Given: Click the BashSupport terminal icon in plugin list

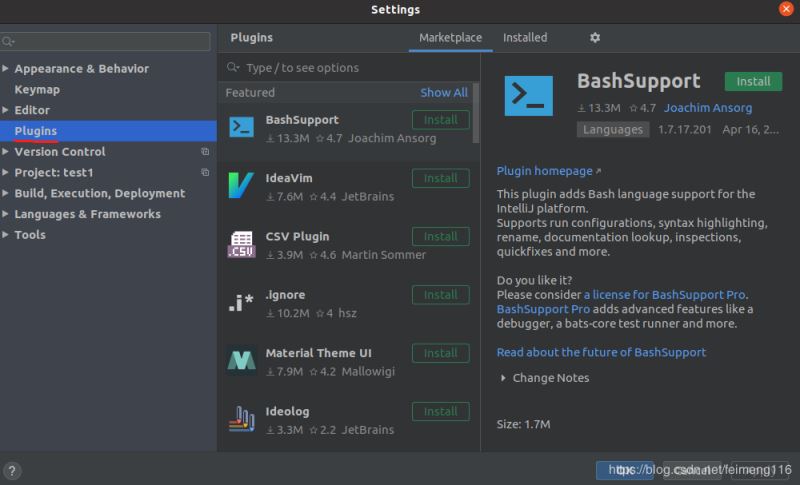Looking at the screenshot, I should click(241, 127).
